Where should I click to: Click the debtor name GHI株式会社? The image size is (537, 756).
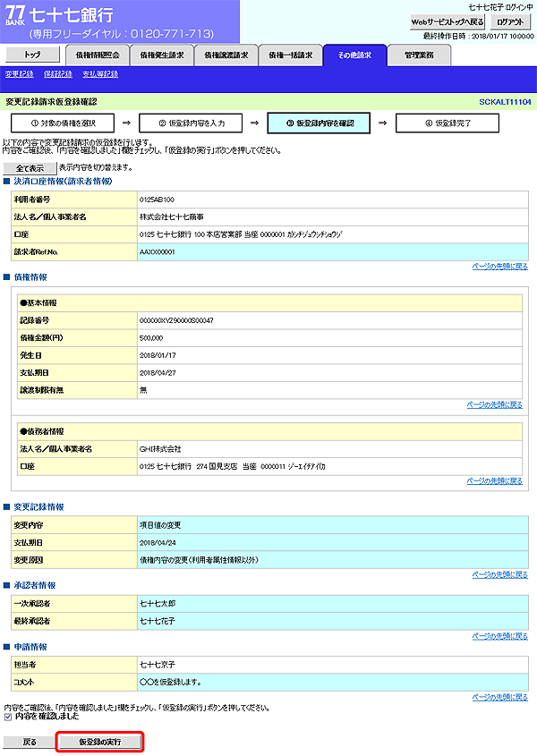coord(160,449)
